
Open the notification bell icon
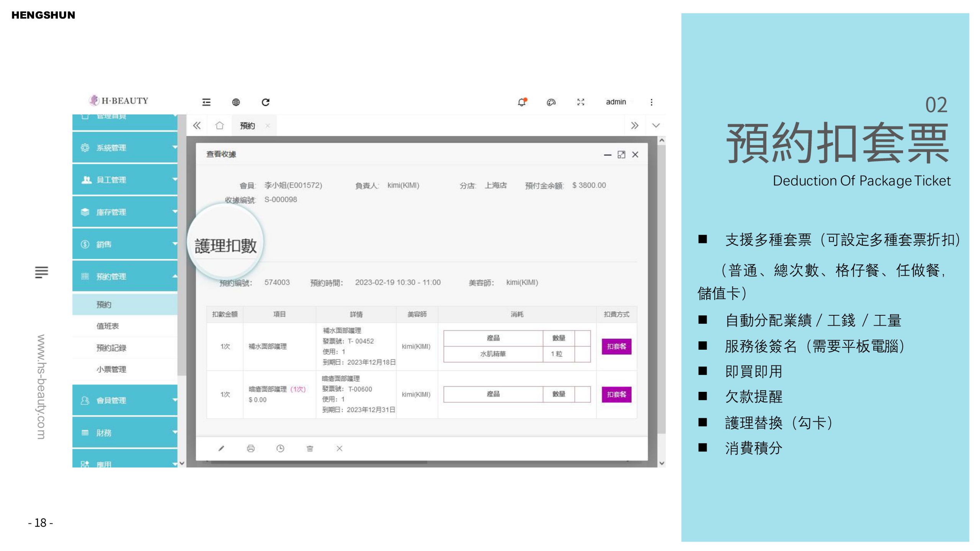(x=522, y=102)
